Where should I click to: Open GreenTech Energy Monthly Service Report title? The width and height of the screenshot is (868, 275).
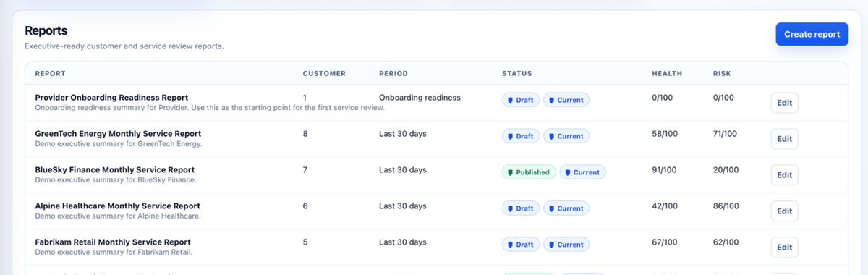[118, 134]
